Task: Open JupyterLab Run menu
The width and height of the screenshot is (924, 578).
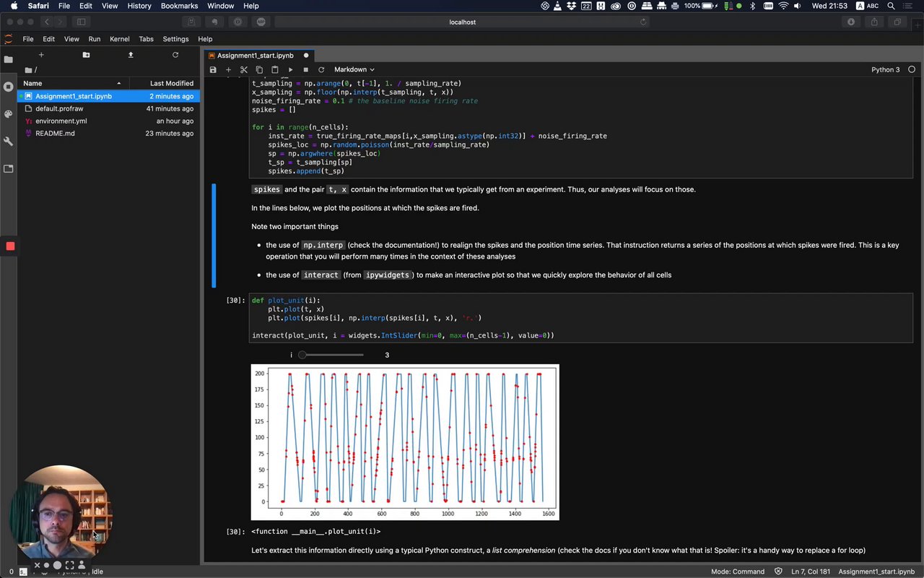Action: [95, 39]
